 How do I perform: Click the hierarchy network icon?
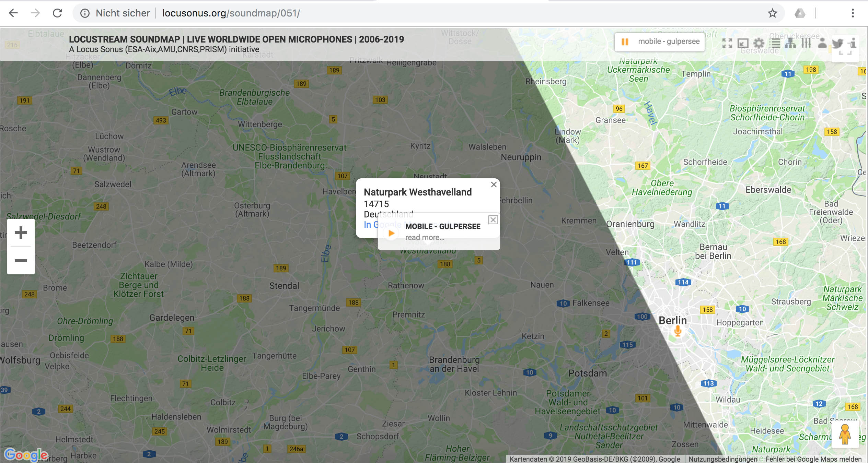[x=790, y=43]
